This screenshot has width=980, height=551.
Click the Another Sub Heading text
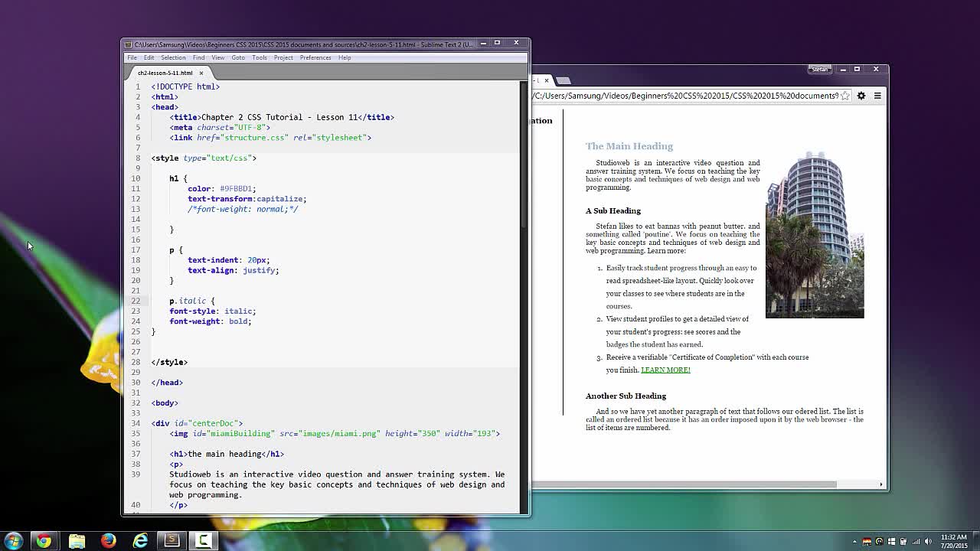click(626, 396)
